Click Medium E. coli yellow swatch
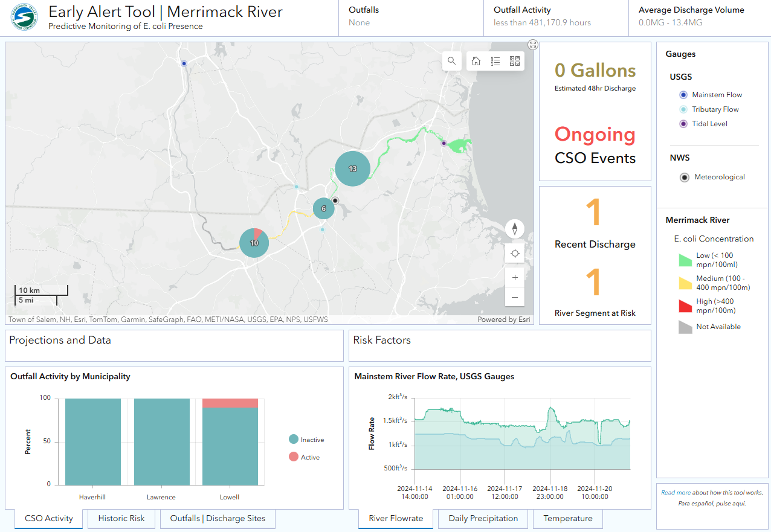This screenshot has width=771, height=532. click(685, 283)
